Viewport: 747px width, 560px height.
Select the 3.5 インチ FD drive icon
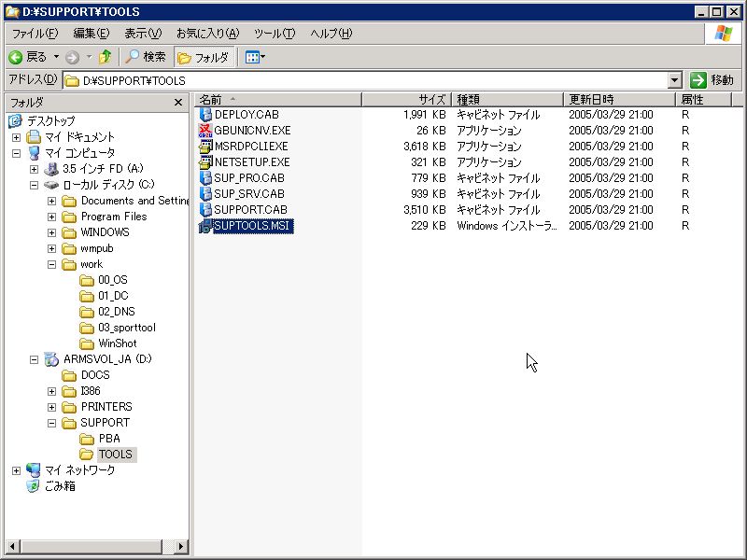(x=51, y=169)
